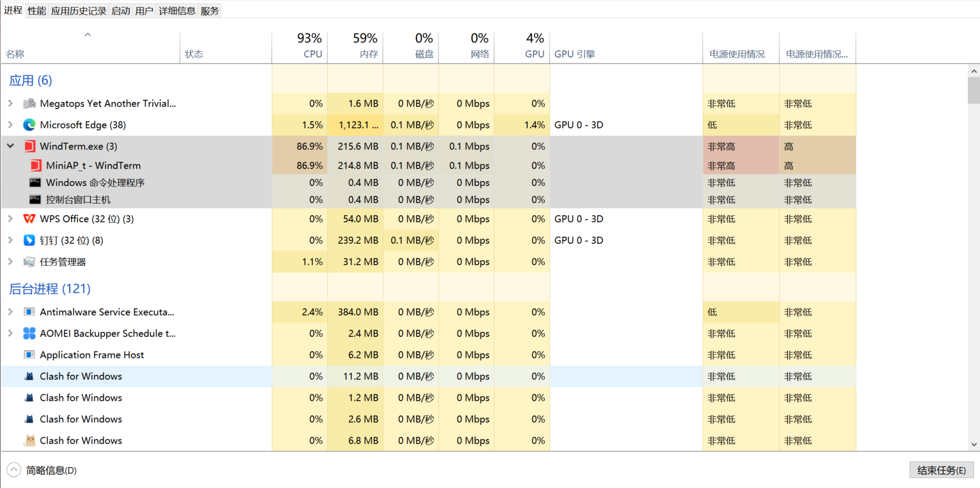
Task: Expand the Microsoft Edge (38) process group
Action: [10, 125]
